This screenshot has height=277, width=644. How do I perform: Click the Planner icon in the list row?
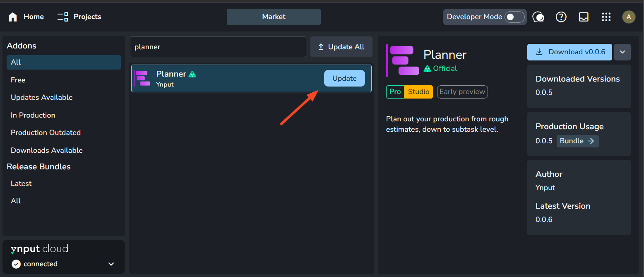click(143, 78)
